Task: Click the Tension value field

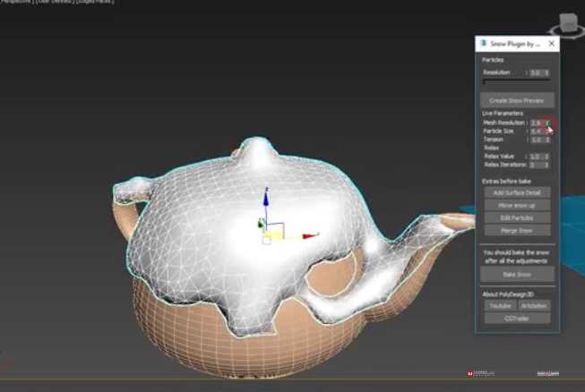Action: click(x=536, y=140)
